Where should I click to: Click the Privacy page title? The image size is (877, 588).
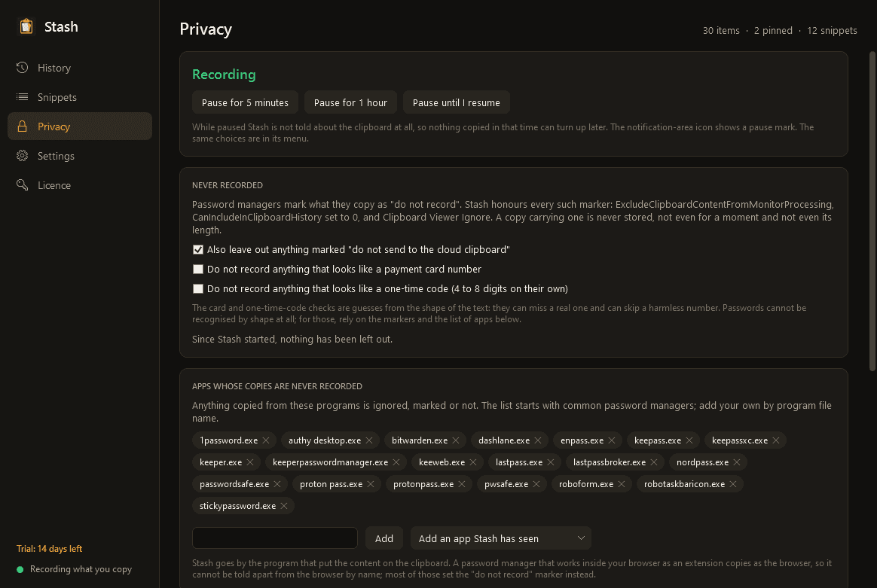tap(206, 29)
